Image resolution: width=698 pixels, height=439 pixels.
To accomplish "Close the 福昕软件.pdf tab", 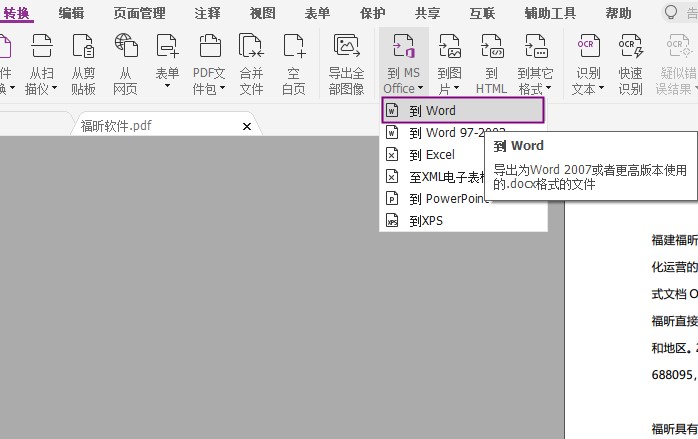I will (247, 126).
